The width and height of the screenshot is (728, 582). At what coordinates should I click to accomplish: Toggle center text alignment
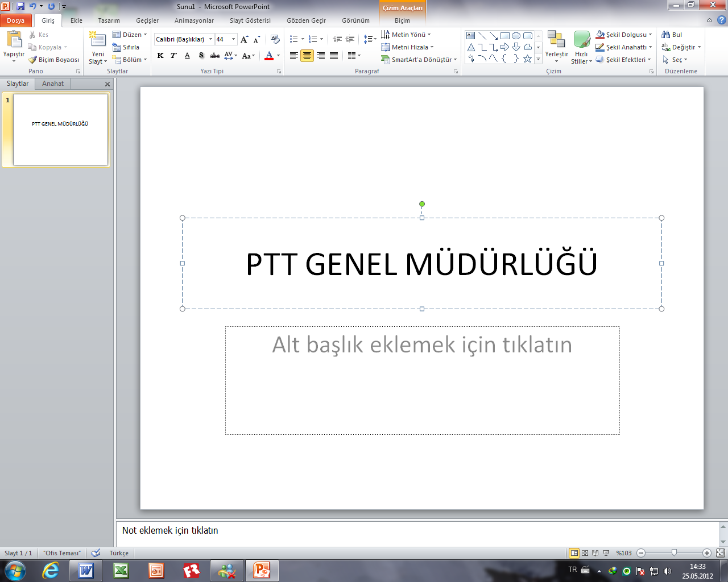click(307, 55)
